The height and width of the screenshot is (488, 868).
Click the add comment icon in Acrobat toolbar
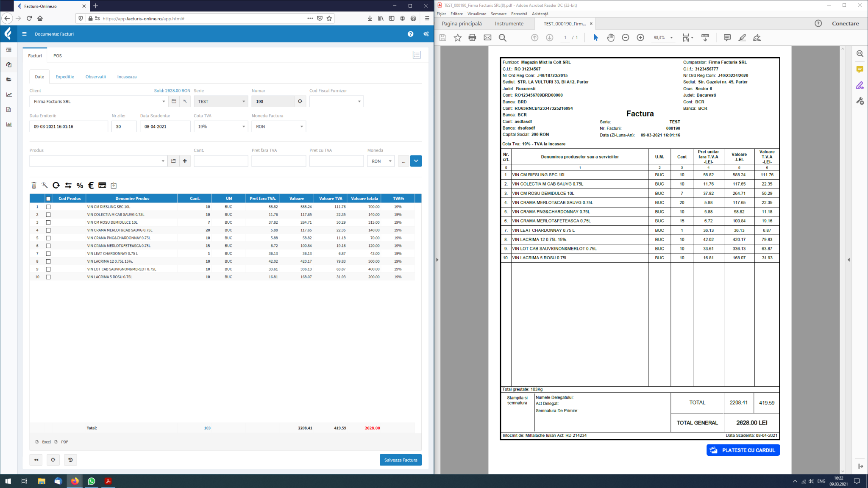click(x=727, y=38)
